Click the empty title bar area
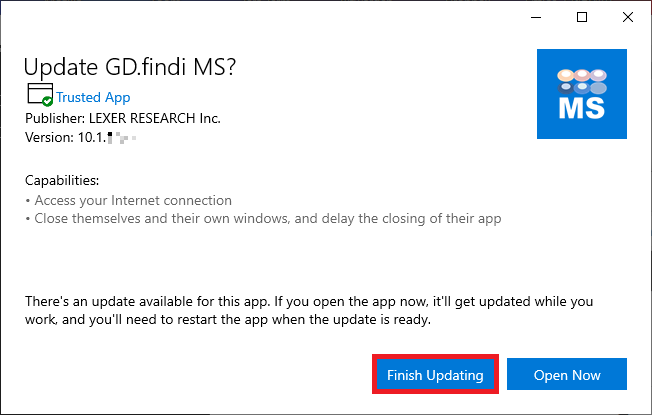 [270, 17]
